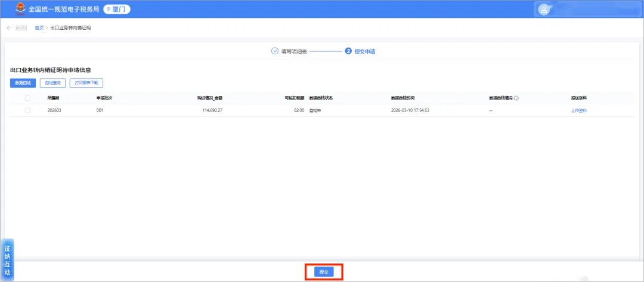Viewport: 644px width, 282px height.
Task: Click the checkmark icon for 填写明细表 step
Action: pyautogui.click(x=275, y=51)
